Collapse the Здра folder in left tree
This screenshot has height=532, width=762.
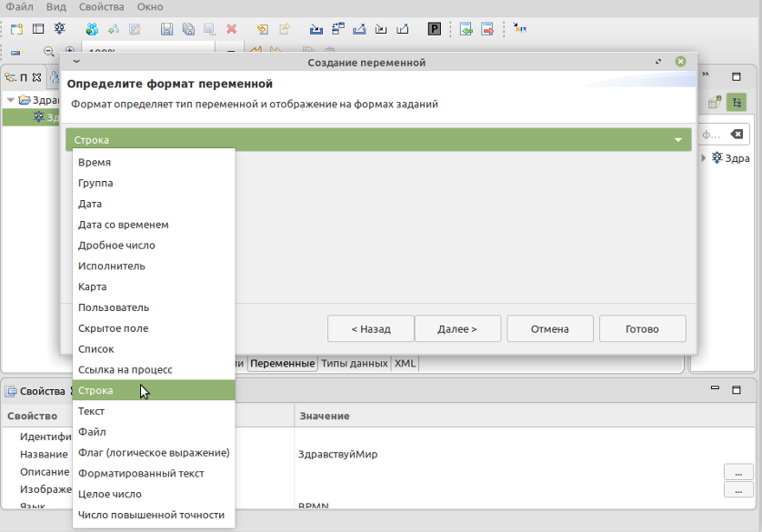click(x=10, y=100)
